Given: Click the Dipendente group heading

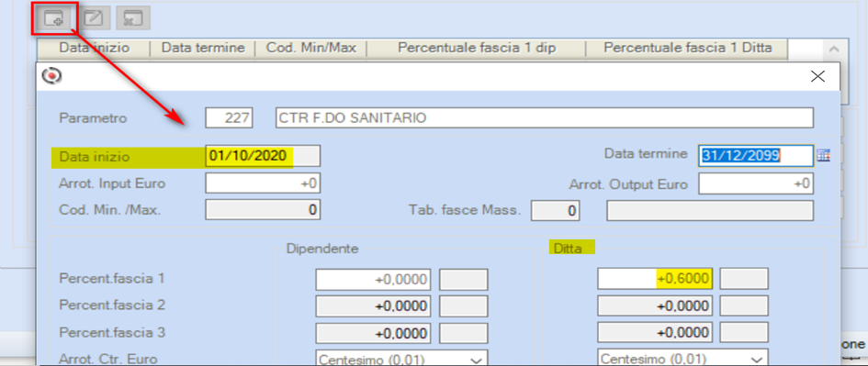Looking at the screenshot, I should tap(322, 249).
